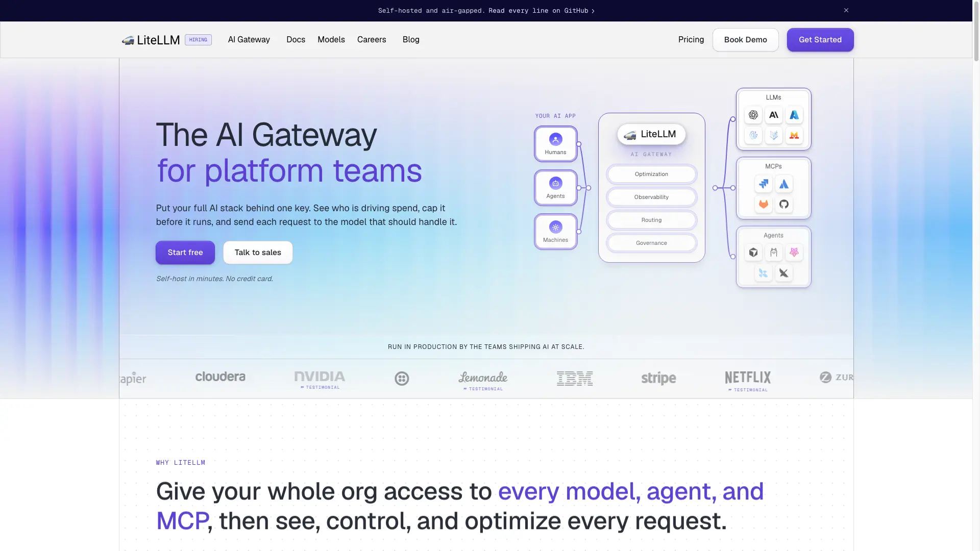Open the Pricing page

691,40
